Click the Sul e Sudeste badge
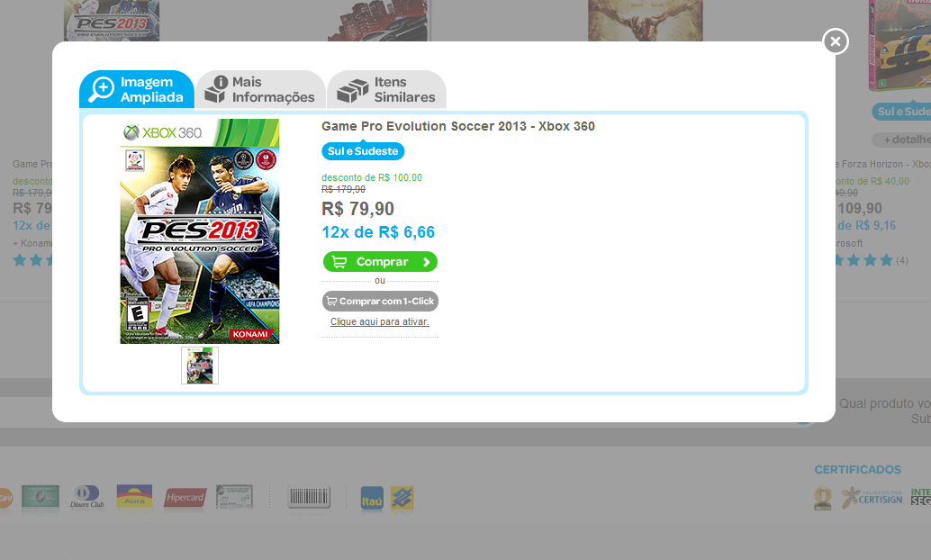The image size is (931, 560). pyautogui.click(x=363, y=151)
